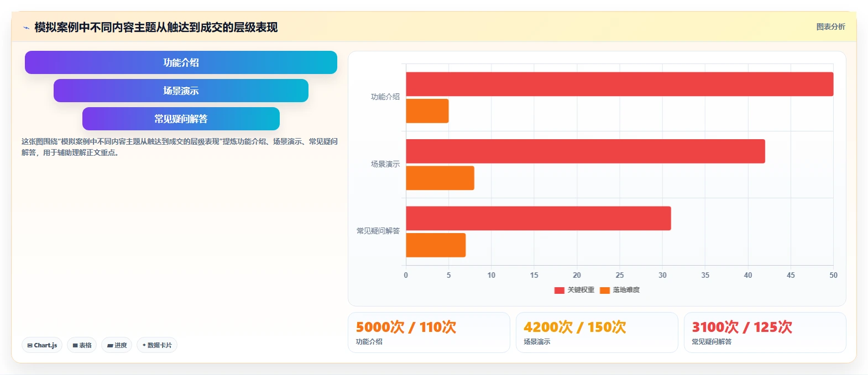868x375 pixels.
Task: Click the 常见疑问解答 caption under 3100次
Action: (x=712, y=342)
